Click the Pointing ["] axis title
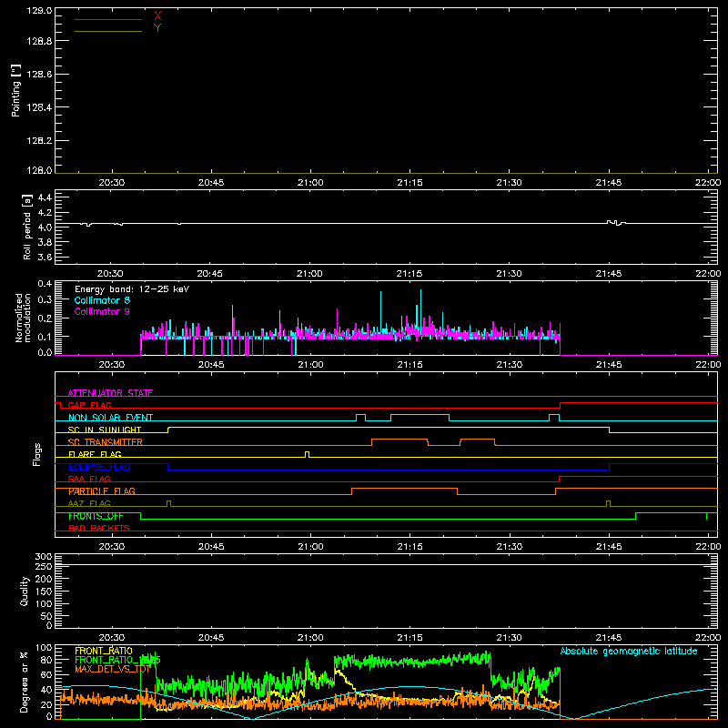Image resolution: width=728 pixels, height=728 pixels. point(16,90)
